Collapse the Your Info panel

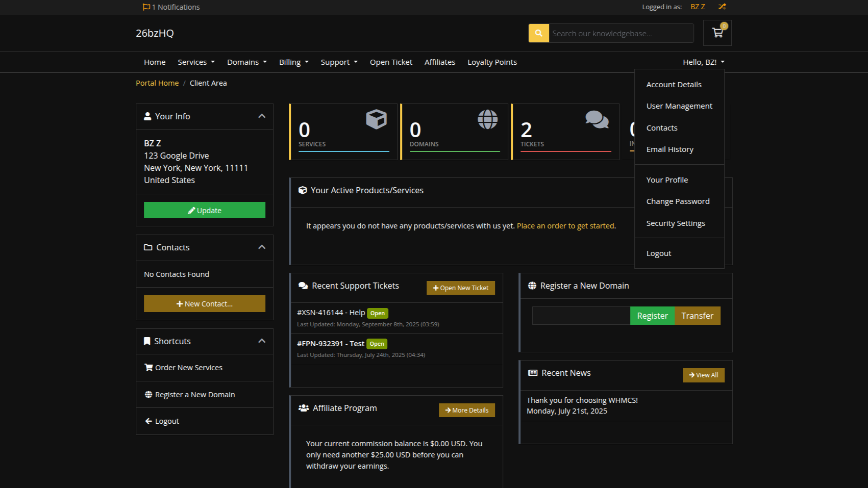coord(262,116)
